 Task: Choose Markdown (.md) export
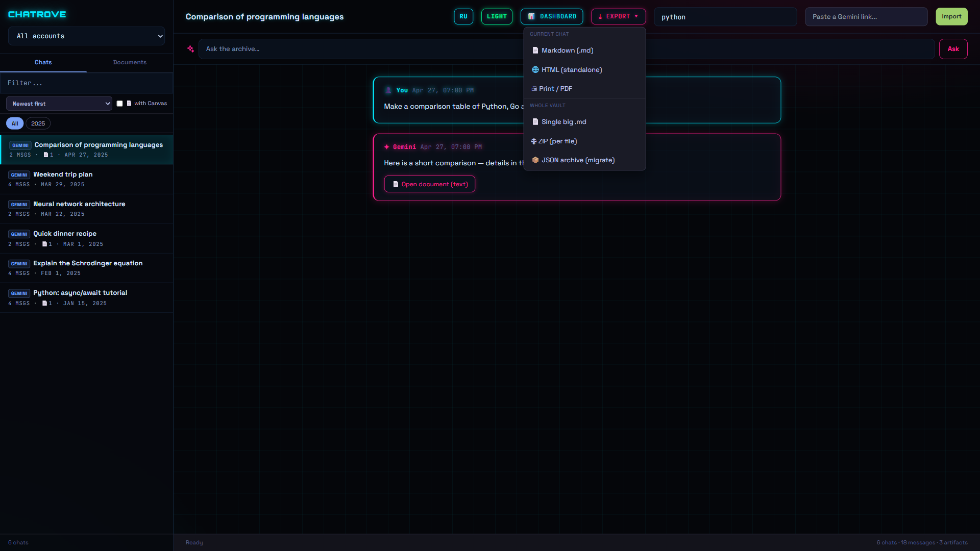click(584, 51)
